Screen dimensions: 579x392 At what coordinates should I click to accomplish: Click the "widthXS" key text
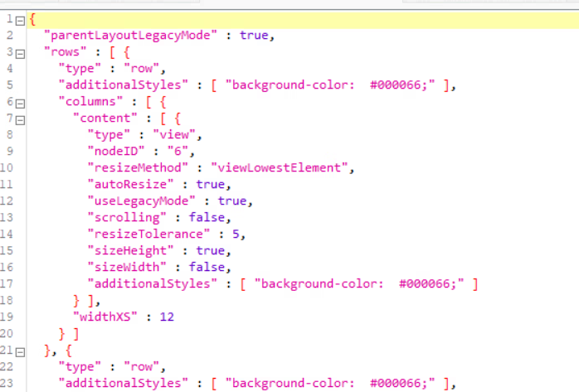(104, 317)
